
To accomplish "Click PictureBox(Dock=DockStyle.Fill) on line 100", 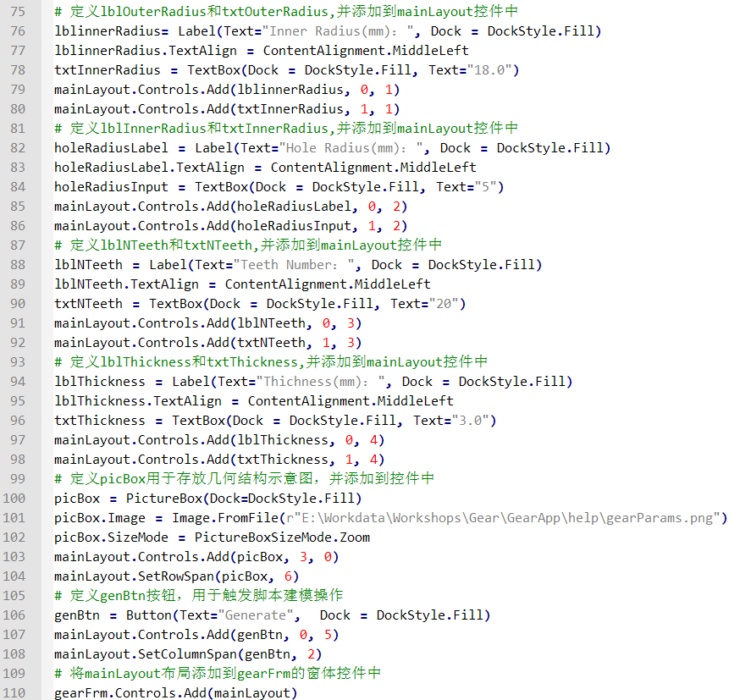I will coord(244,499).
